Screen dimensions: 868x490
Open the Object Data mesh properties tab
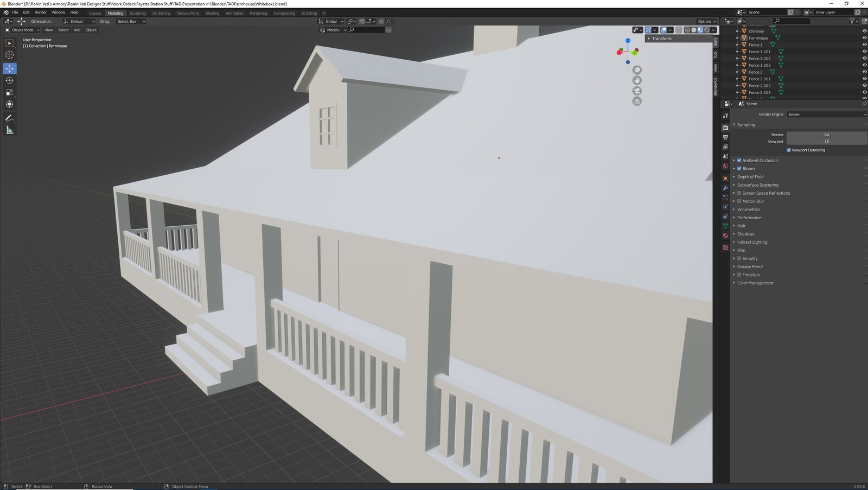[x=725, y=226]
